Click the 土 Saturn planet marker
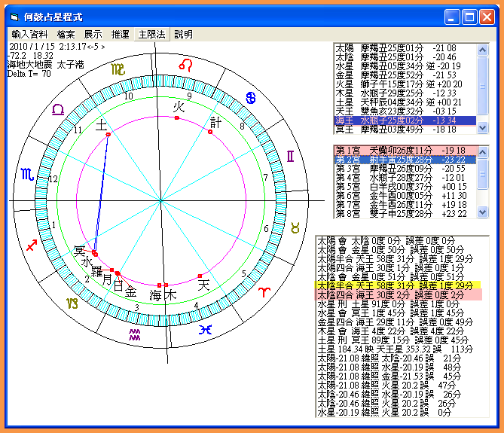 [x=108, y=134]
